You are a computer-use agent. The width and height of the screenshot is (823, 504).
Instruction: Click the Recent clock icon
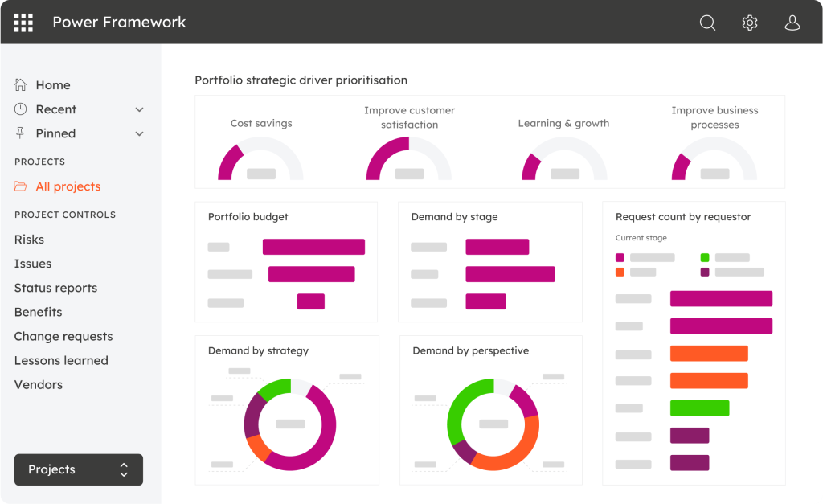point(21,109)
